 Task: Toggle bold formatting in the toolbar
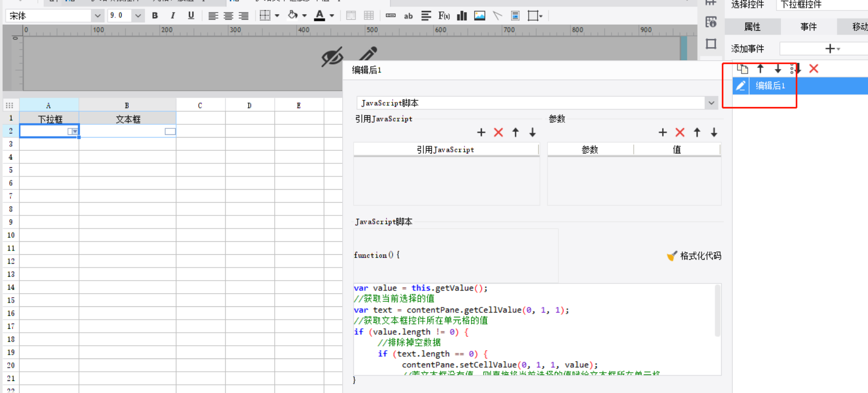pos(155,16)
